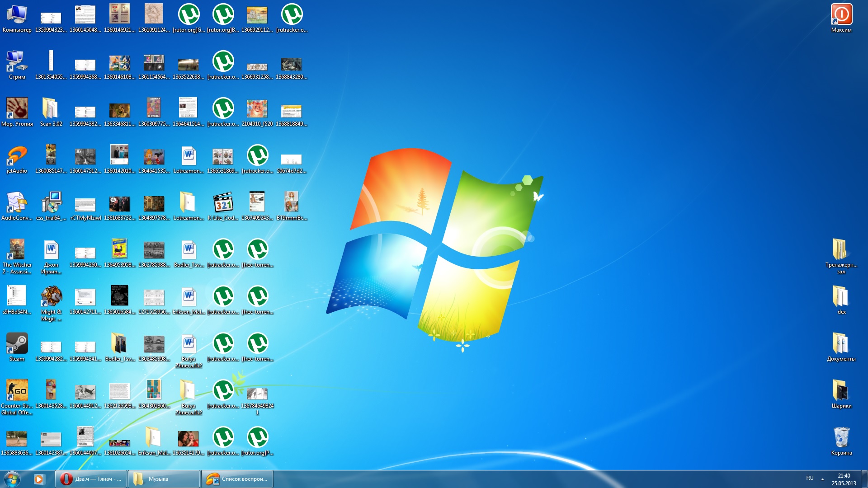The image size is (868, 488).
Task: Launch the pinned media player taskbar icon
Action: pyautogui.click(x=39, y=479)
